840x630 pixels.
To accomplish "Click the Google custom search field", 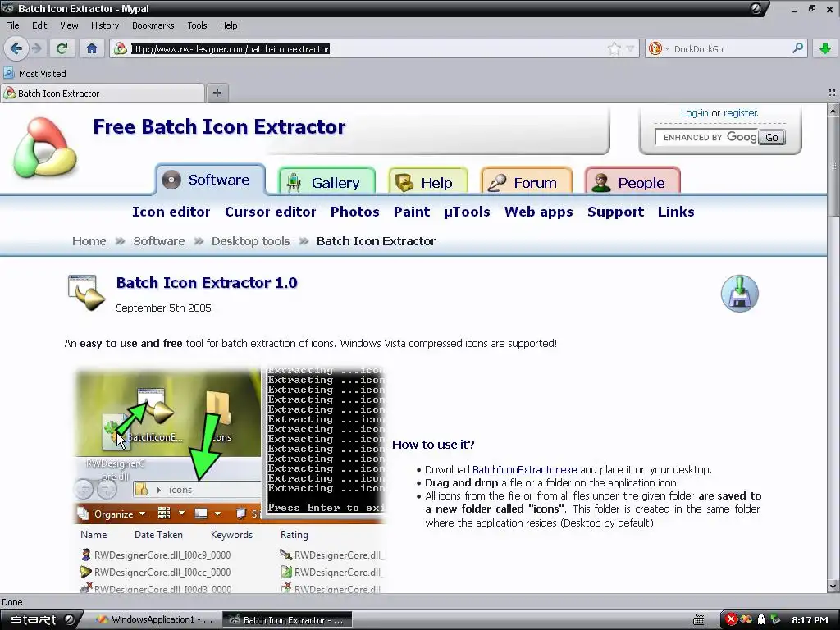I will pos(706,137).
